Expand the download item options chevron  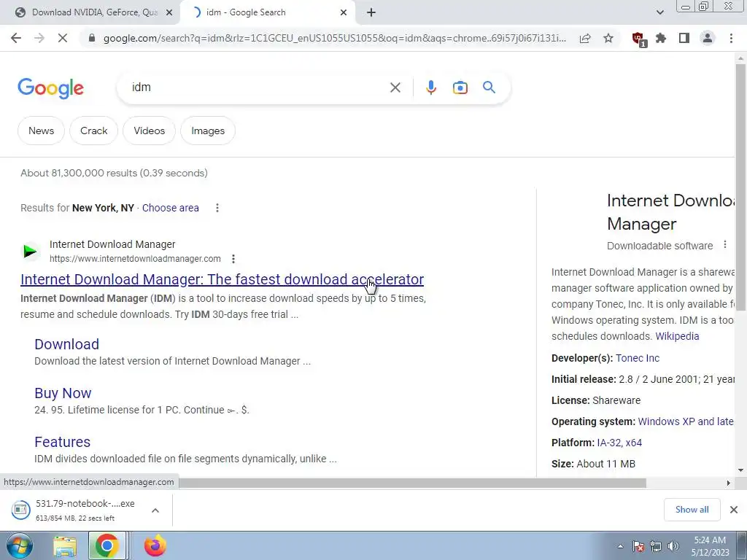[155, 510]
